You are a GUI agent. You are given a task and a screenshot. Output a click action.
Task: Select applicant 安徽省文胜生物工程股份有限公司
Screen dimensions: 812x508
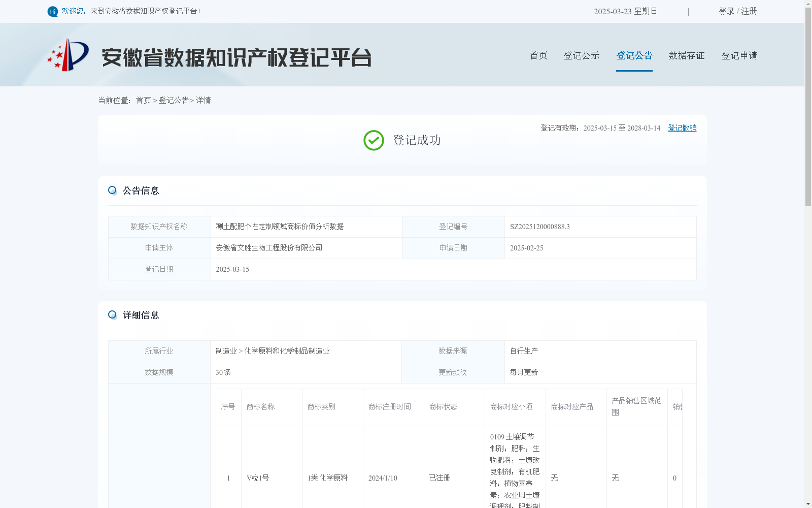click(x=269, y=248)
